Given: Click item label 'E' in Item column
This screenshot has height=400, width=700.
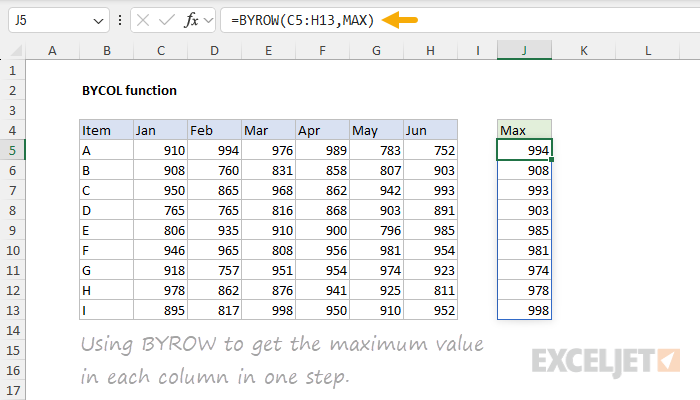Looking at the screenshot, I should (107, 230).
